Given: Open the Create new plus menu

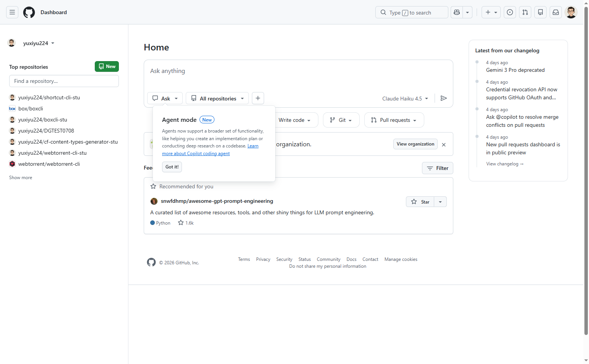Looking at the screenshot, I should [491, 12].
